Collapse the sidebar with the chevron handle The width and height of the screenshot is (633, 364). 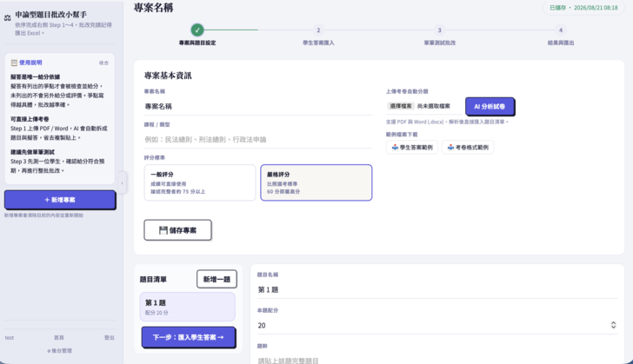pos(122,183)
